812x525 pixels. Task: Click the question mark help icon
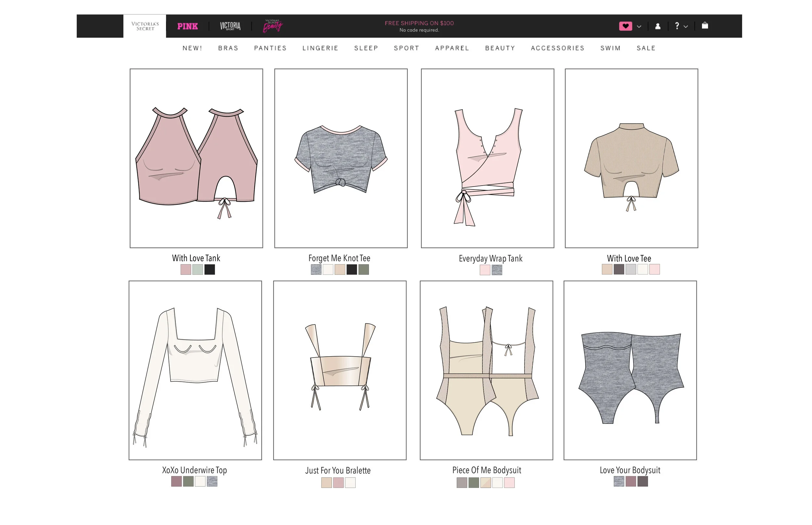point(677,26)
